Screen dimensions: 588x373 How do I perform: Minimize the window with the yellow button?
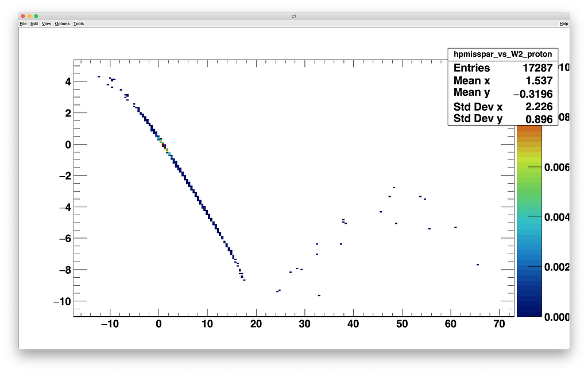click(30, 16)
